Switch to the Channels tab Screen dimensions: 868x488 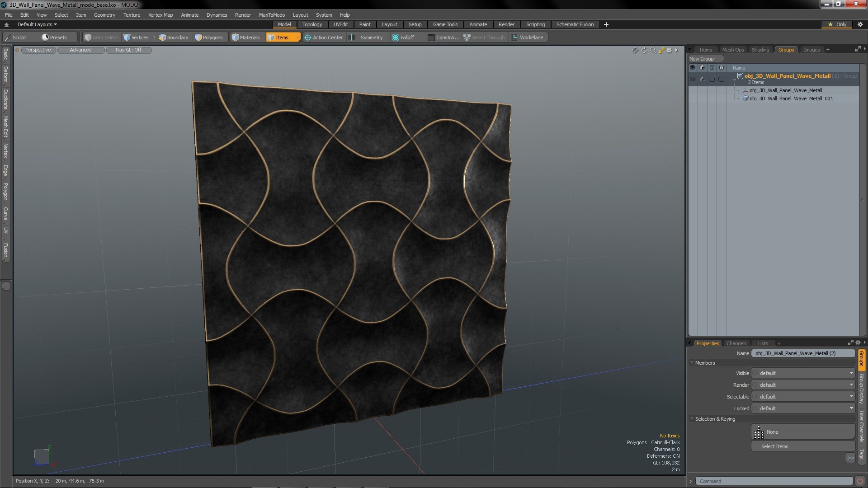point(736,343)
